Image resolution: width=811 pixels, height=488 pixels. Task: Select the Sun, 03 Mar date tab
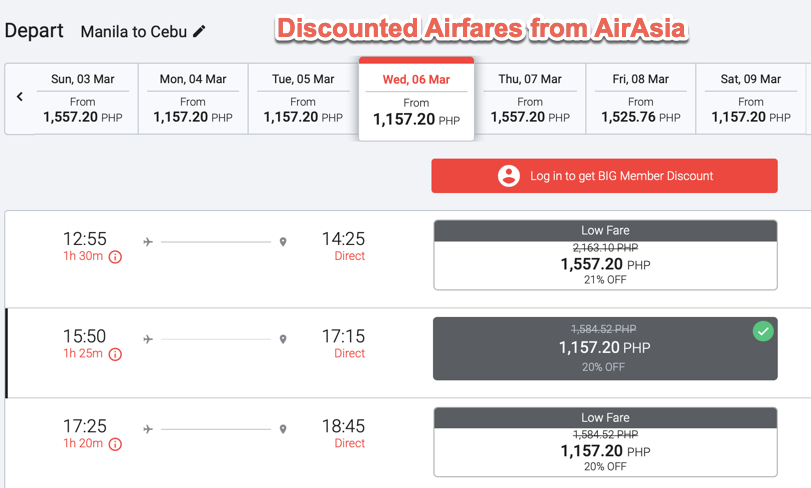[x=83, y=99]
